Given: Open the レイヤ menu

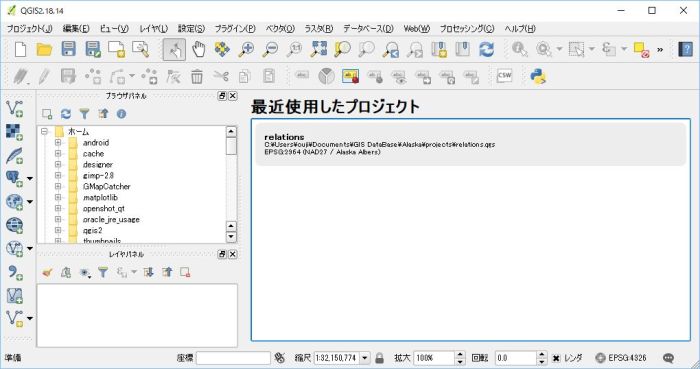Looking at the screenshot, I should (x=154, y=29).
